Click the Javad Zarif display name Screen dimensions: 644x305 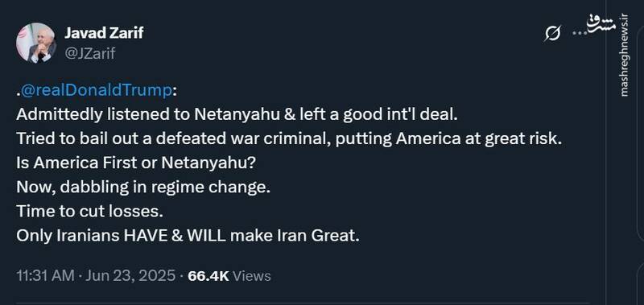click(x=104, y=33)
